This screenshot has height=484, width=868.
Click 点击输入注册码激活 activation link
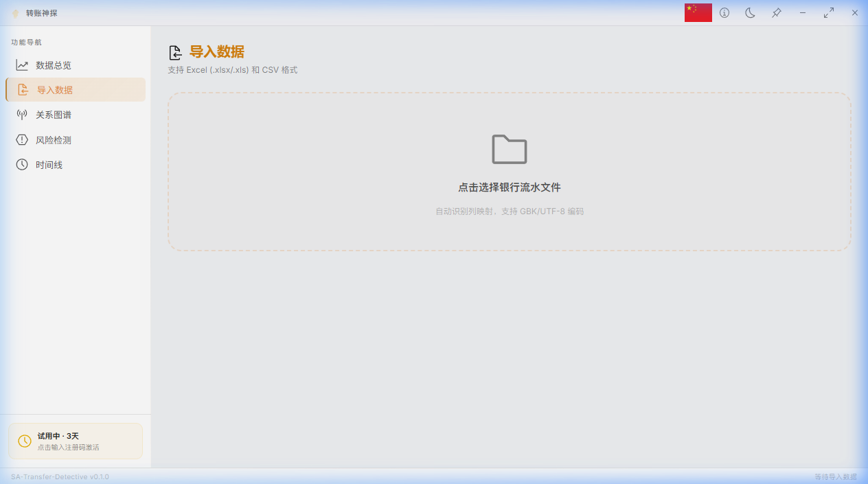pos(68,447)
